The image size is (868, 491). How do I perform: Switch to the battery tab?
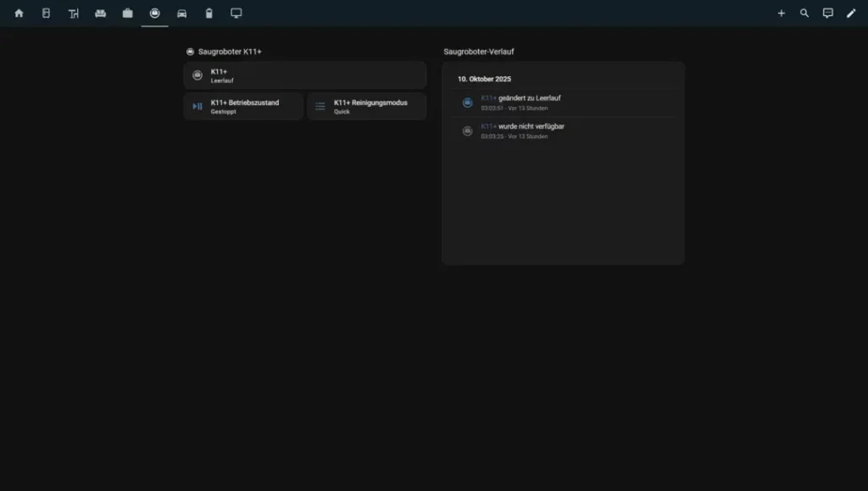click(x=209, y=14)
